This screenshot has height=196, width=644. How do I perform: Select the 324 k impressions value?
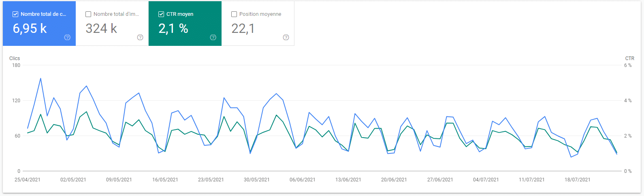pyautogui.click(x=101, y=28)
